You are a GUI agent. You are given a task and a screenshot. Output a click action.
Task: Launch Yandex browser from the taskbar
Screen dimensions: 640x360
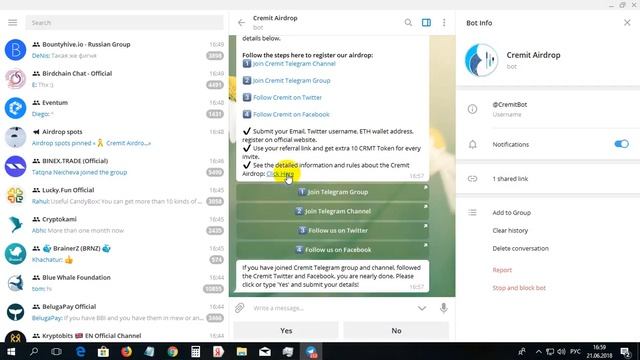tap(218, 352)
